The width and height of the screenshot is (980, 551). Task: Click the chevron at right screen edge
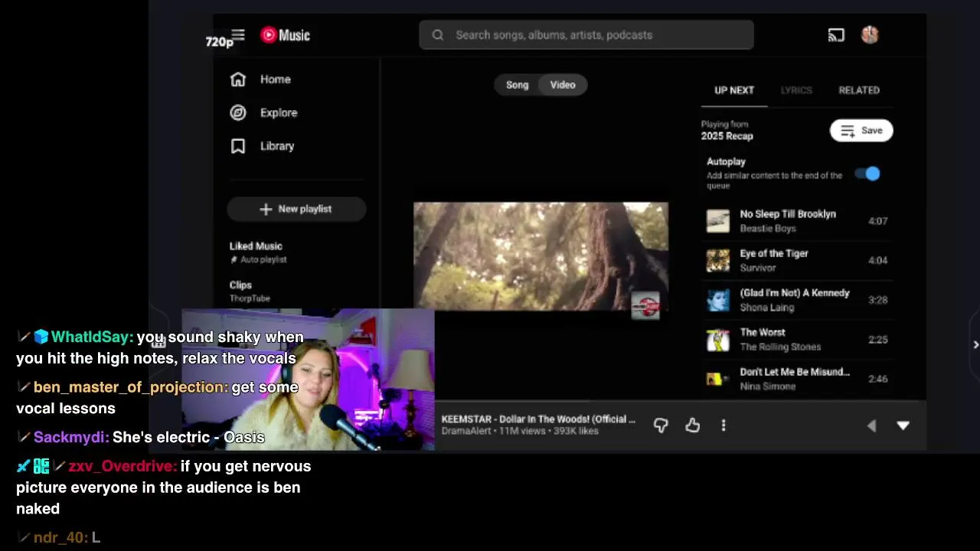click(x=975, y=345)
